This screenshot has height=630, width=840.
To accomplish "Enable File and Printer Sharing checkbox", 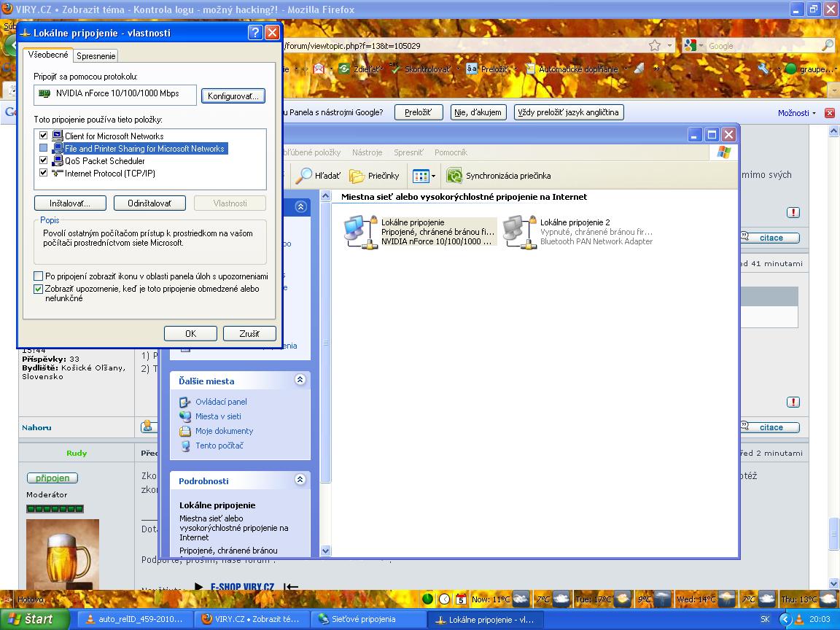I will click(x=44, y=148).
